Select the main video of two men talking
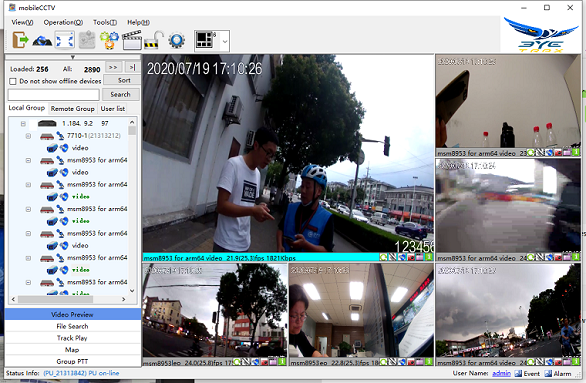Image resolution: width=586 pixels, height=383 pixels. coord(288,154)
